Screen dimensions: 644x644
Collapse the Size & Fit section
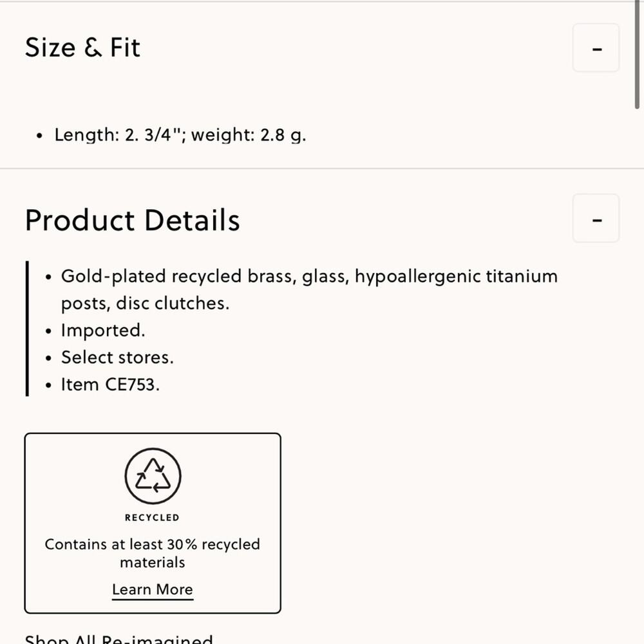click(x=596, y=48)
